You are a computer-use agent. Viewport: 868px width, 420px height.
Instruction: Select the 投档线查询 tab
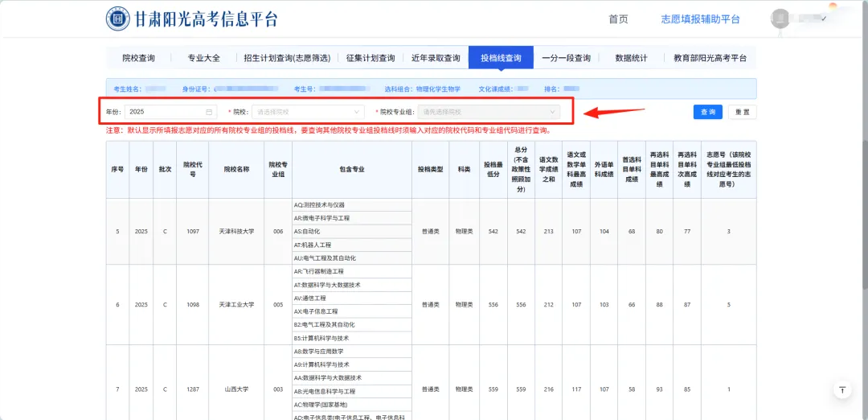[x=501, y=58]
